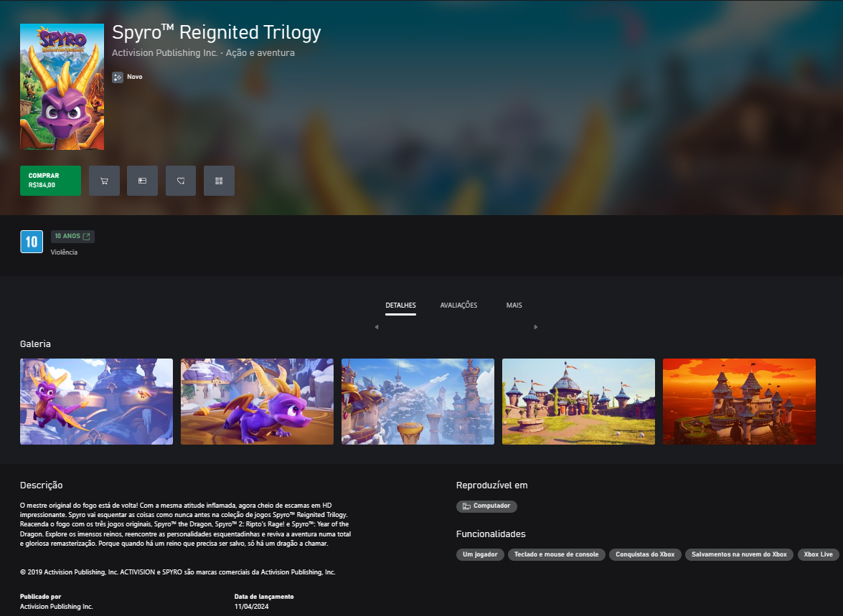Switch to the Avaliações tab
This screenshot has height=616, width=843.
pos(458,305)
